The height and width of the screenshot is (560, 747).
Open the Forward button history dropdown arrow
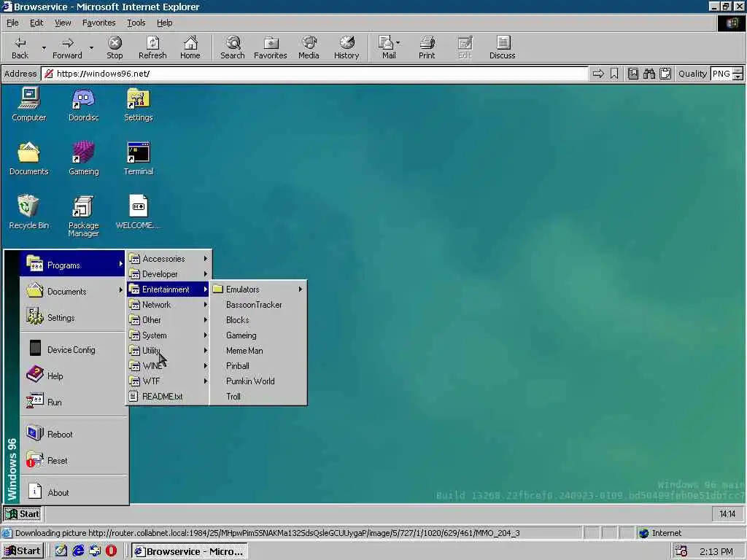coord(91,47)
